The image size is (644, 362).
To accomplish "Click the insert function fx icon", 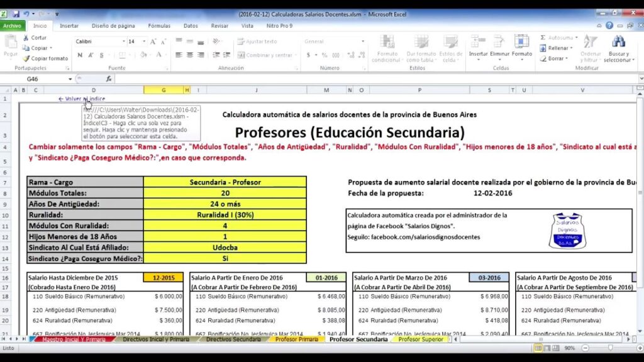I will (109, 79).
